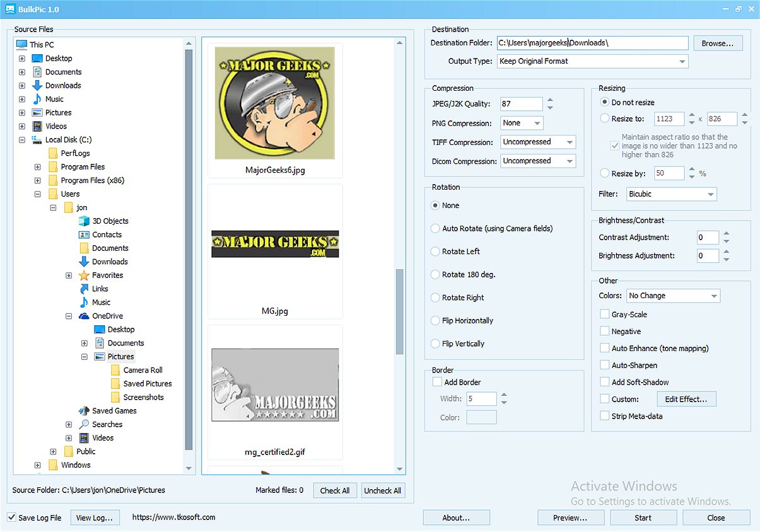Click the Destination Folder path field
The image size is (760, 532).
pos(592,43)
